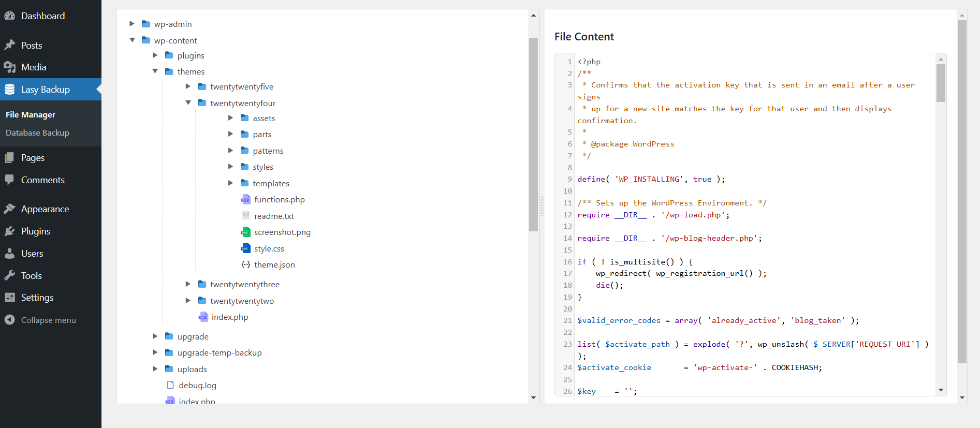Viewport: 980px width, 428px height.
Task: Click the Pages icon in sidebar
Action: point(9,158)
